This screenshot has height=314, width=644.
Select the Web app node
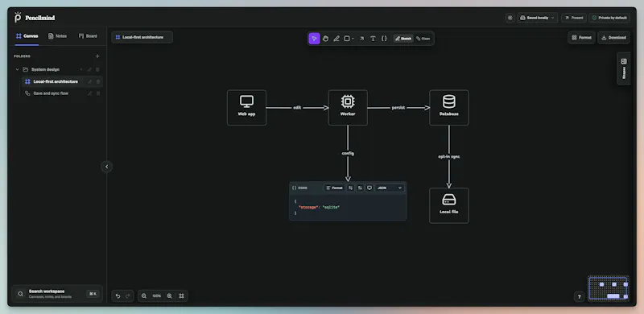(x=246, y=108)
